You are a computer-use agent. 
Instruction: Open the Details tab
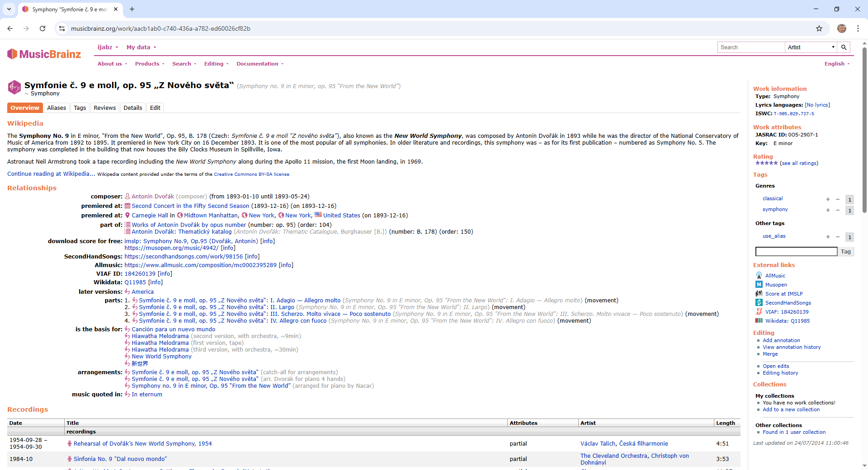point(133,108)
